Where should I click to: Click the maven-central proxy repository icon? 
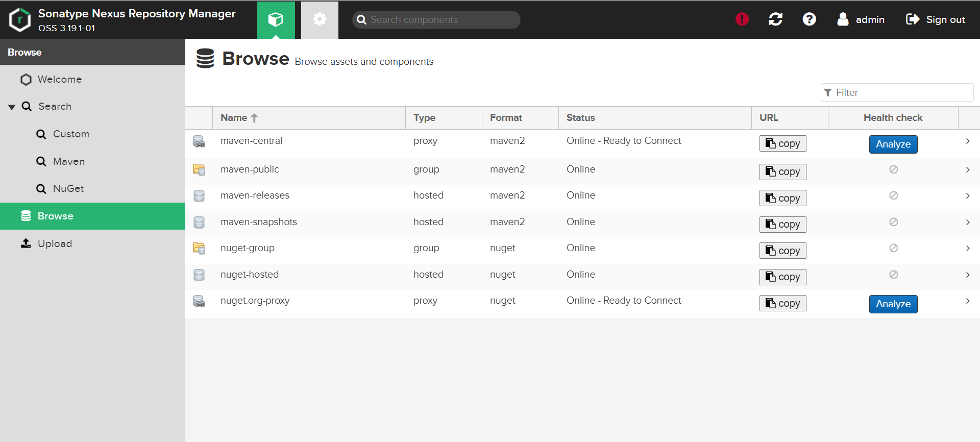pos(199,141)
